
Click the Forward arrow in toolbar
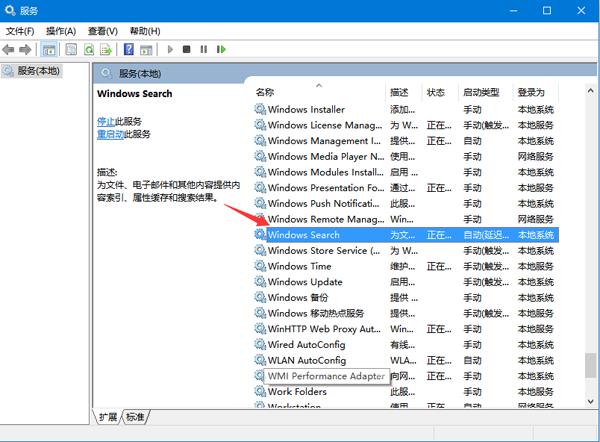25,49
